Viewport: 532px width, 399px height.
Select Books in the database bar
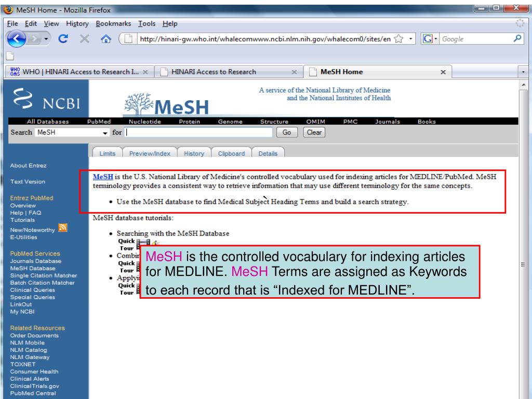pos(427,122)
